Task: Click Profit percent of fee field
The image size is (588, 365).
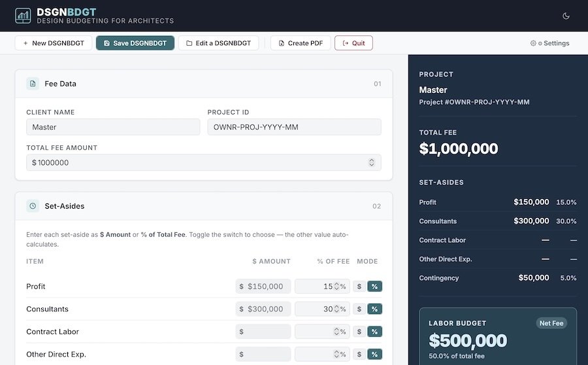Action: pos(321,287)
